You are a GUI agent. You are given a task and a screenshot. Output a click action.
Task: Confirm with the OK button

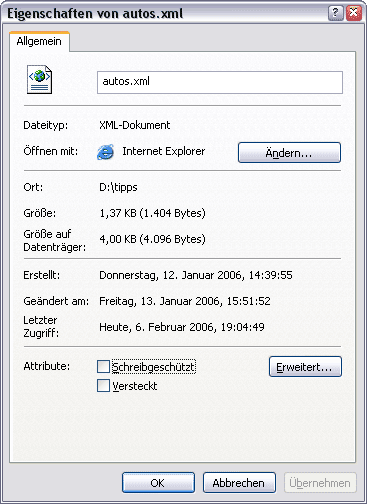158,483
